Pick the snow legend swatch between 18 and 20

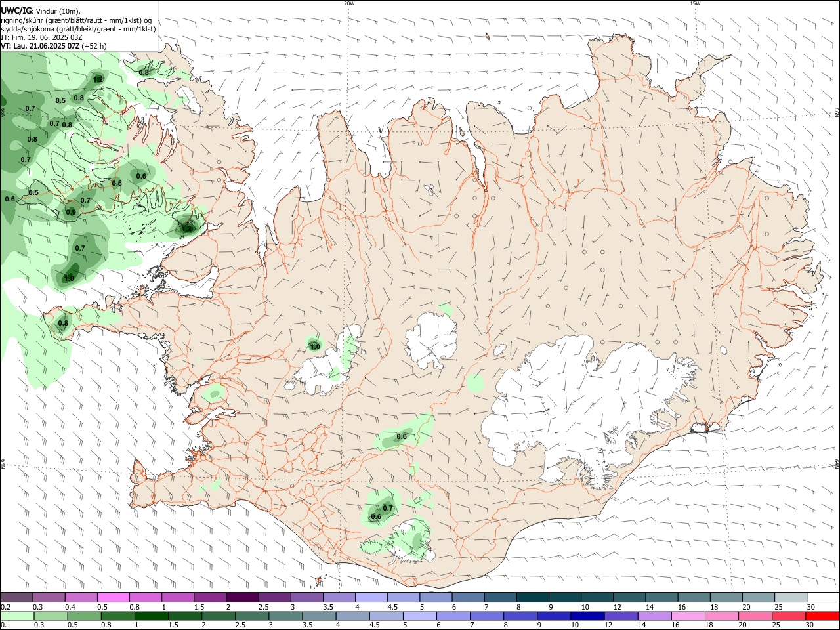(x=726, y=598)
